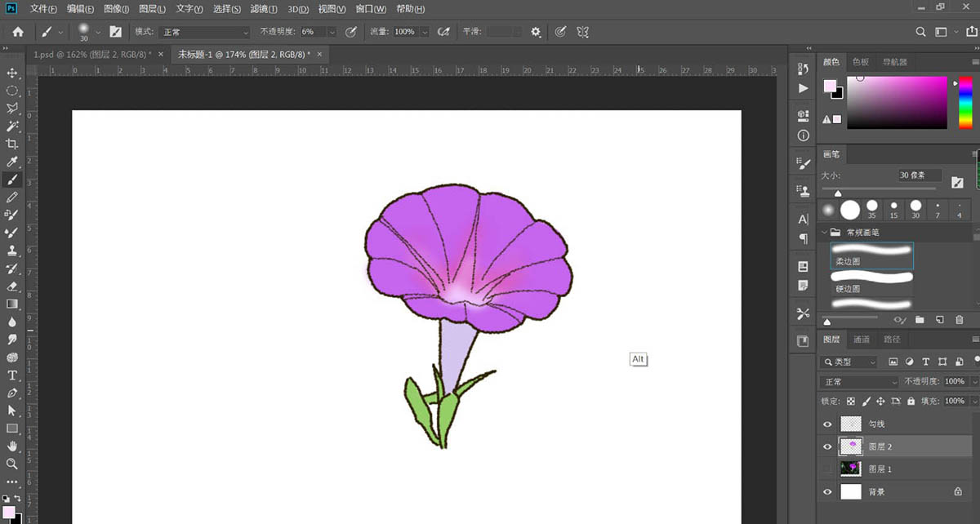Click the brush size 30 像素 field
This screenshot has width=980, height=524.
(920, 175)
